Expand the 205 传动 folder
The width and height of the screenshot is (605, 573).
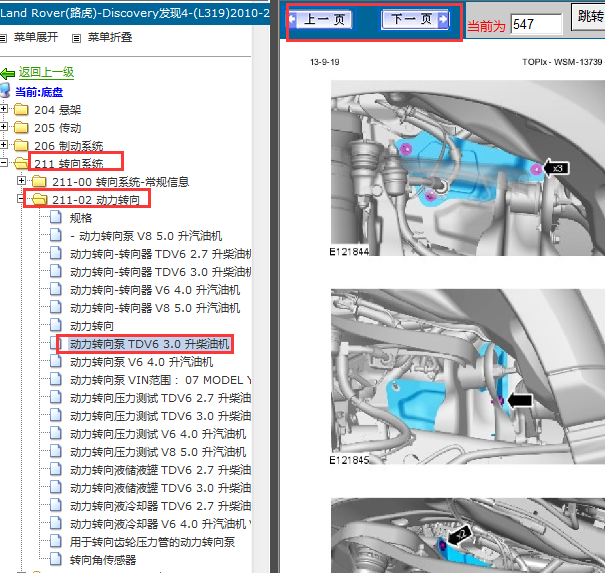pyautogui.click(x=3, y=127)
